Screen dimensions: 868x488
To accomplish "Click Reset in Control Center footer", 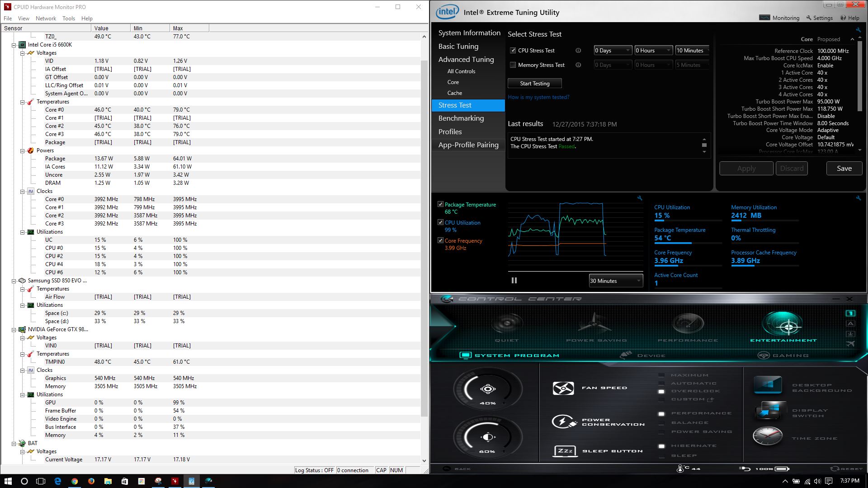I will 846,469.
